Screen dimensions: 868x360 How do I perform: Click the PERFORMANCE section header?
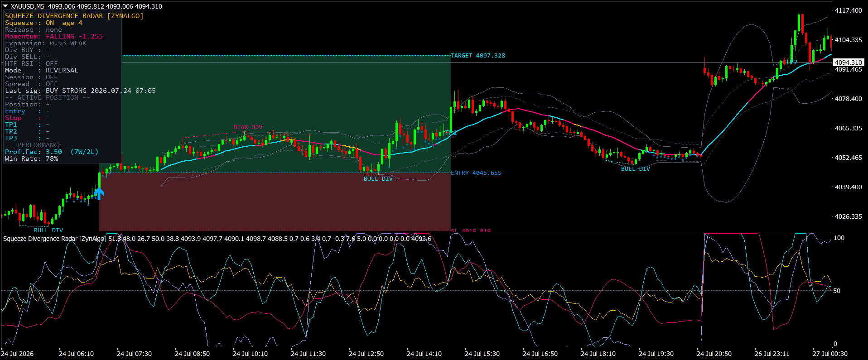click(39, 145)
